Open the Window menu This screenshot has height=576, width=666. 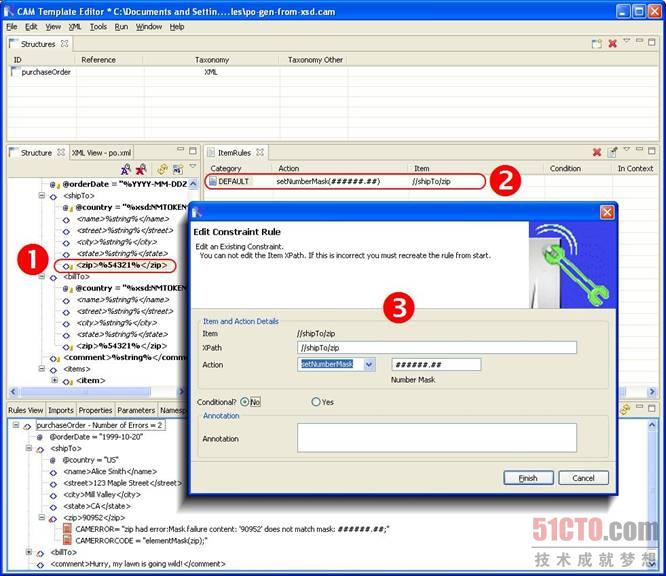pyautogui.click(x=149, y=27)
